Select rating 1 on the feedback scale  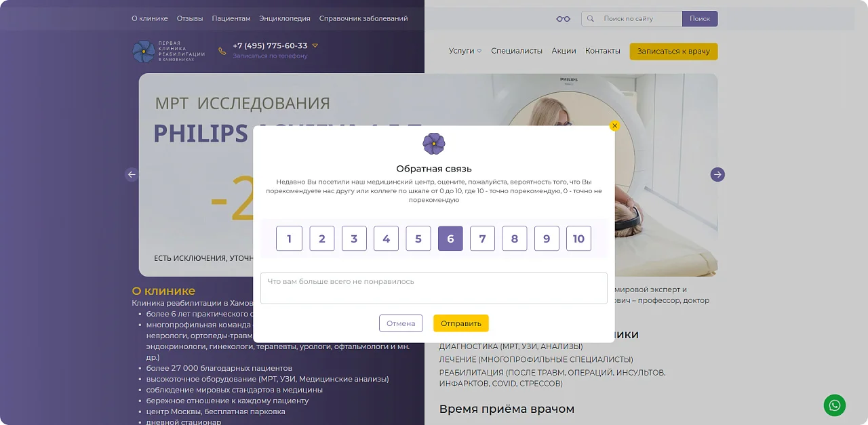point(289,238)
